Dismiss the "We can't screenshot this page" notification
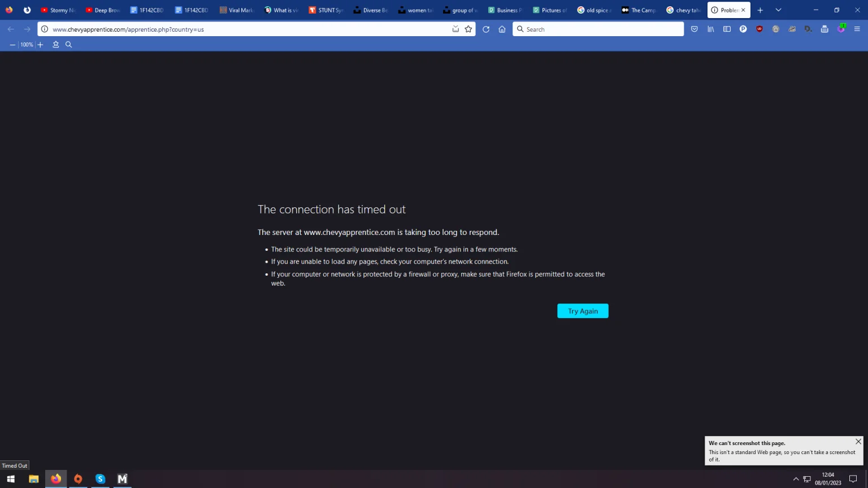Image resolution: width=868 pixels, height=488 pixels. pyautogui.click(x=858, y=442)
